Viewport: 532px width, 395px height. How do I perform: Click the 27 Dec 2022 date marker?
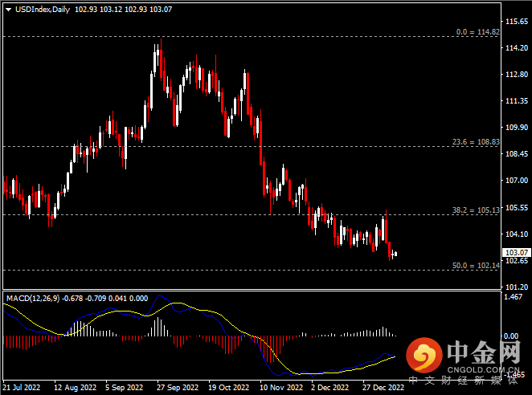(383, 387)
